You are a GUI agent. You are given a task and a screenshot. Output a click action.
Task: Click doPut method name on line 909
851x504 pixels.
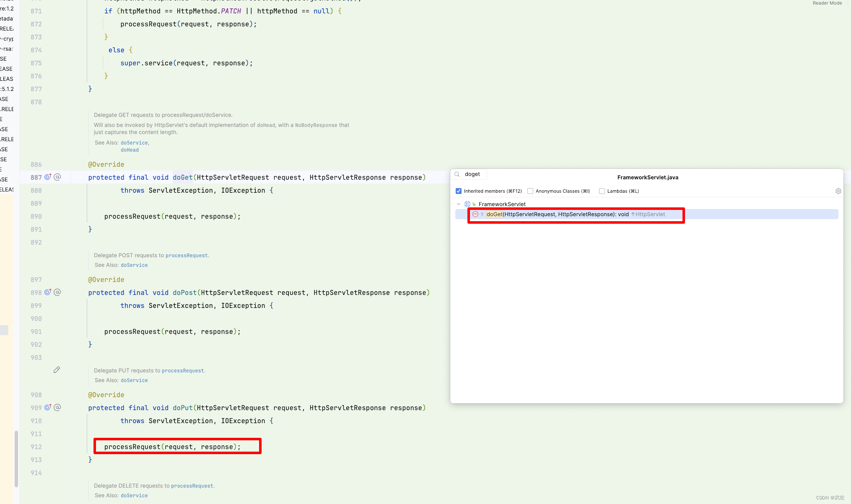pyautogui.click(x=183, y=408)
